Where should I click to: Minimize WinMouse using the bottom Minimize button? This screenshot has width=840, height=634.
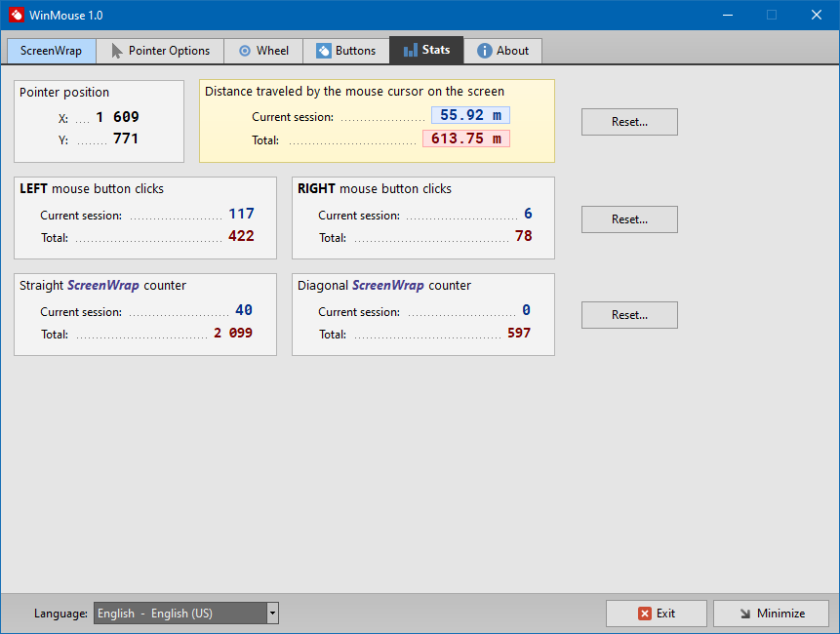771,614
